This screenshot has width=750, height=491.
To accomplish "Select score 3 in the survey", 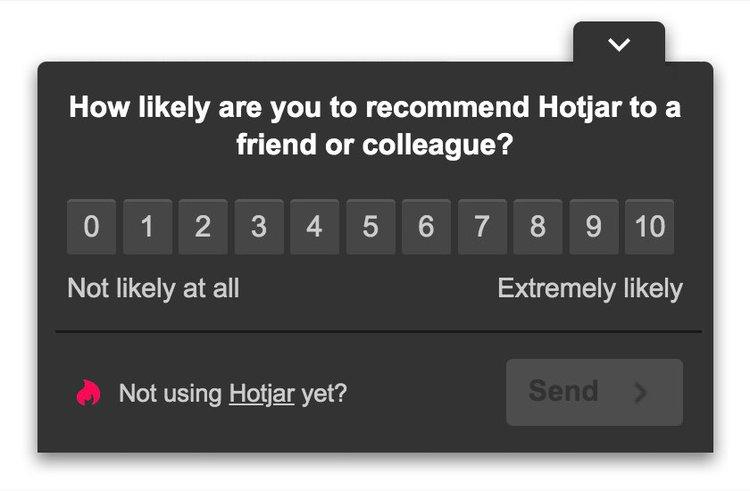I will tap(259, 227).
